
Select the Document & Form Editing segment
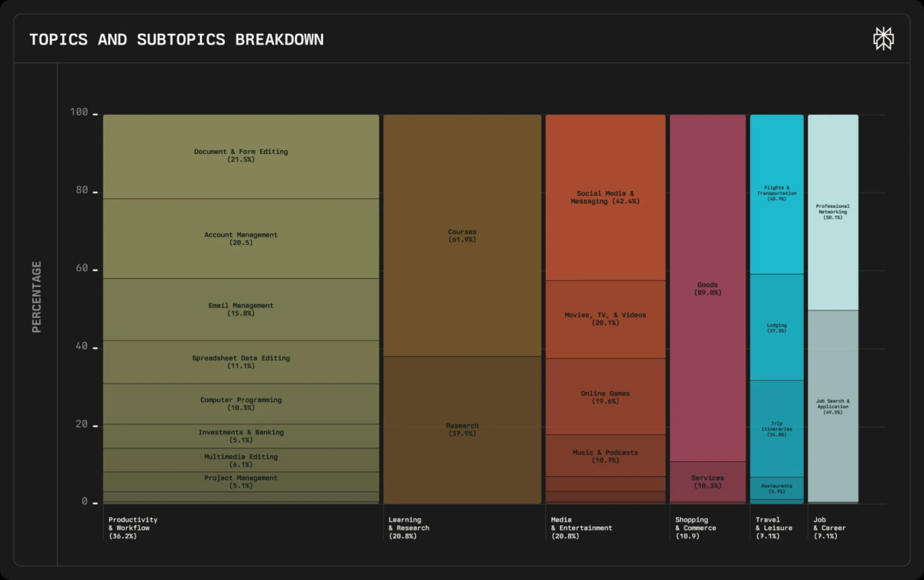point(240,156)
